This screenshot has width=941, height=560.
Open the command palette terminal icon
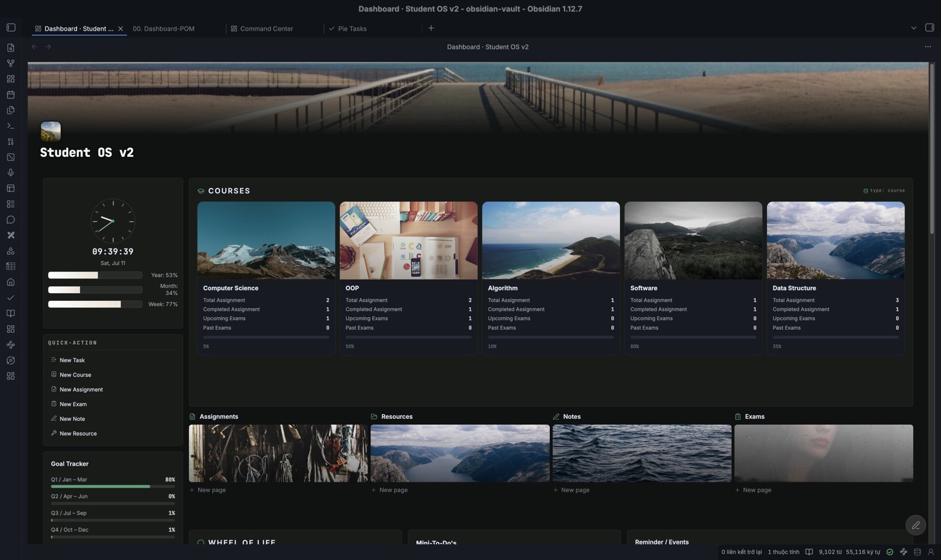(11, 126)
